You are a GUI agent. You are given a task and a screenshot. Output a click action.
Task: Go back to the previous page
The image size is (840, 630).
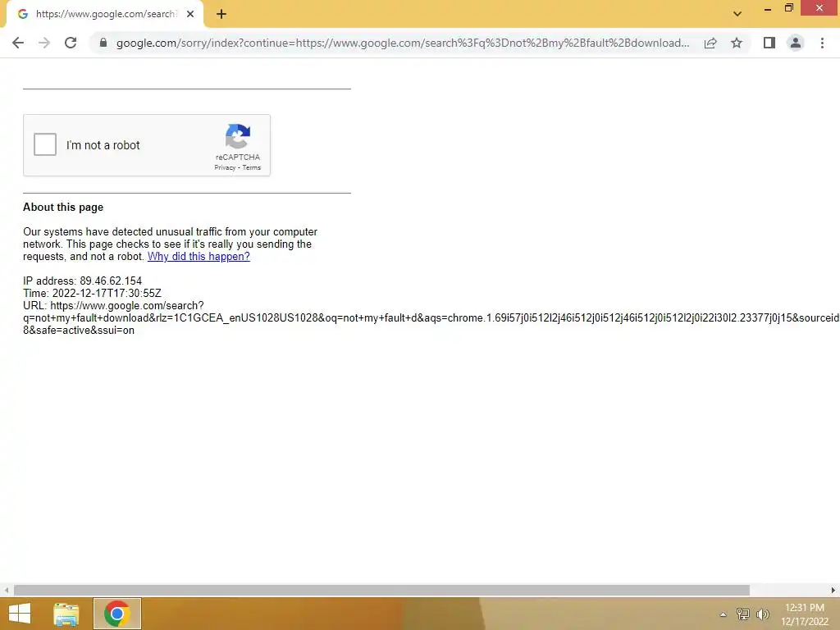(18, 43)
